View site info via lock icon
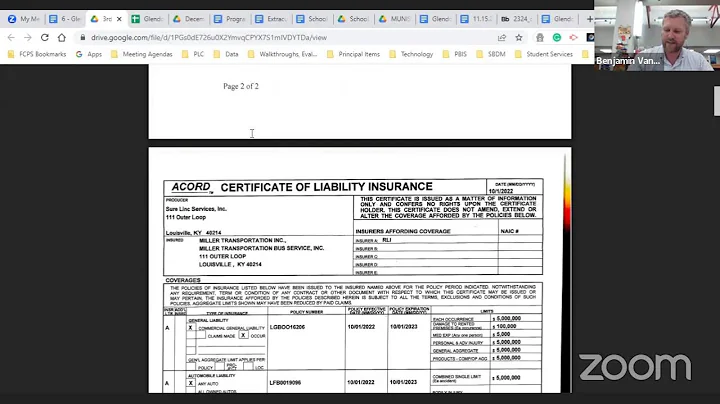 point(83,38)
